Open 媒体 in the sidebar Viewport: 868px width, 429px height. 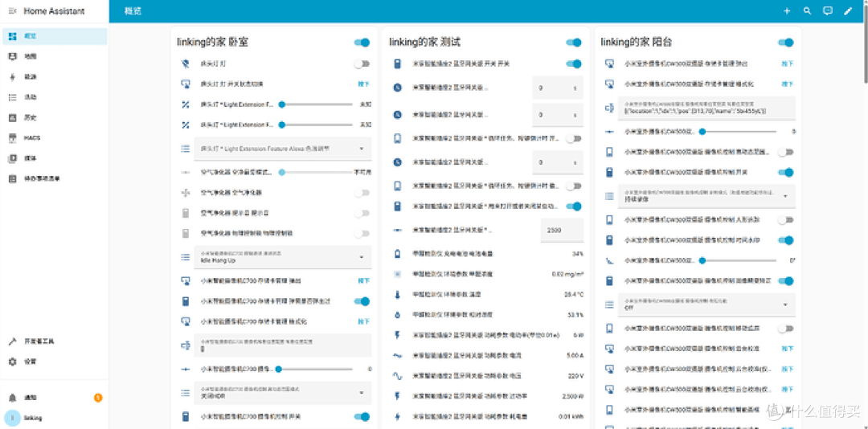pos(55,158)
